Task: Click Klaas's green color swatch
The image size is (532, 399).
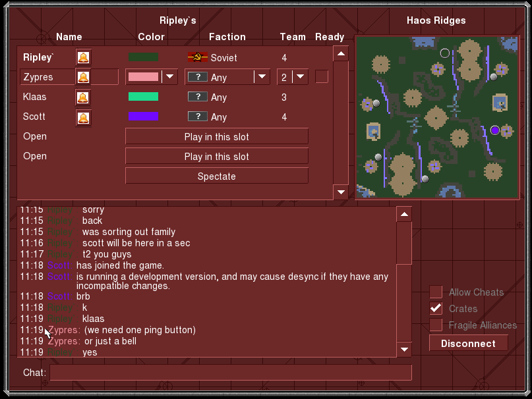Action: tap(143, 97)
